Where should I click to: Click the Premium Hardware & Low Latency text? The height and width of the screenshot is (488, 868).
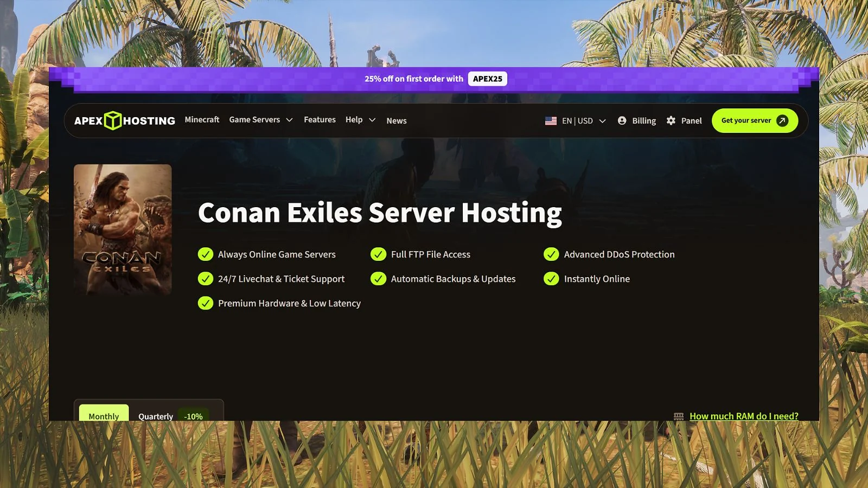[289, 303]
